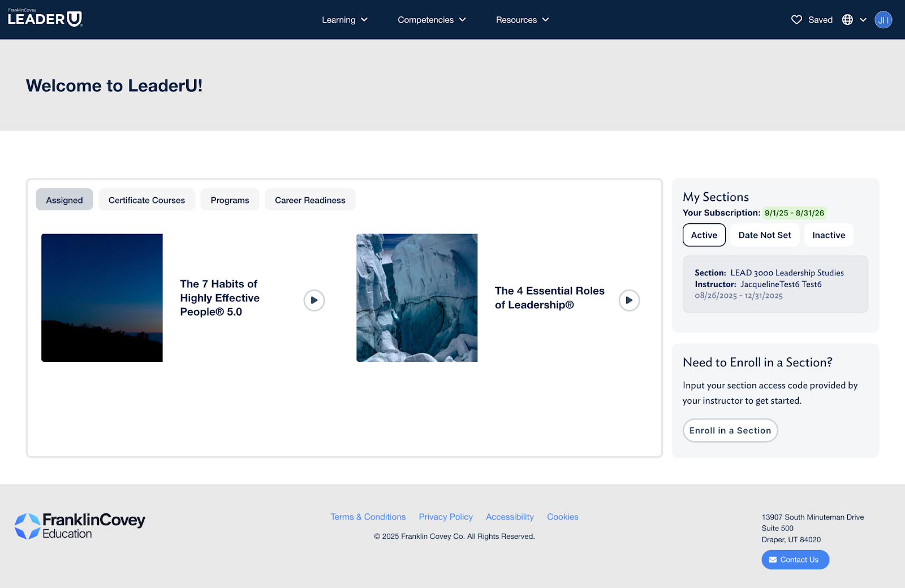Open the Privacy Policy link
This screenshot has height=588, width=905.
(446, 517)
